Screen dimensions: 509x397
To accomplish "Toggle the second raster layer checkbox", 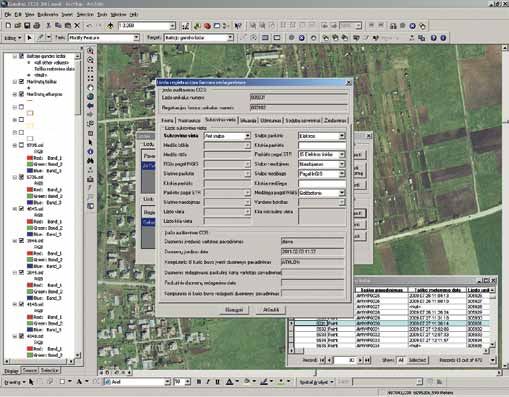I will (x=22, y=177).
